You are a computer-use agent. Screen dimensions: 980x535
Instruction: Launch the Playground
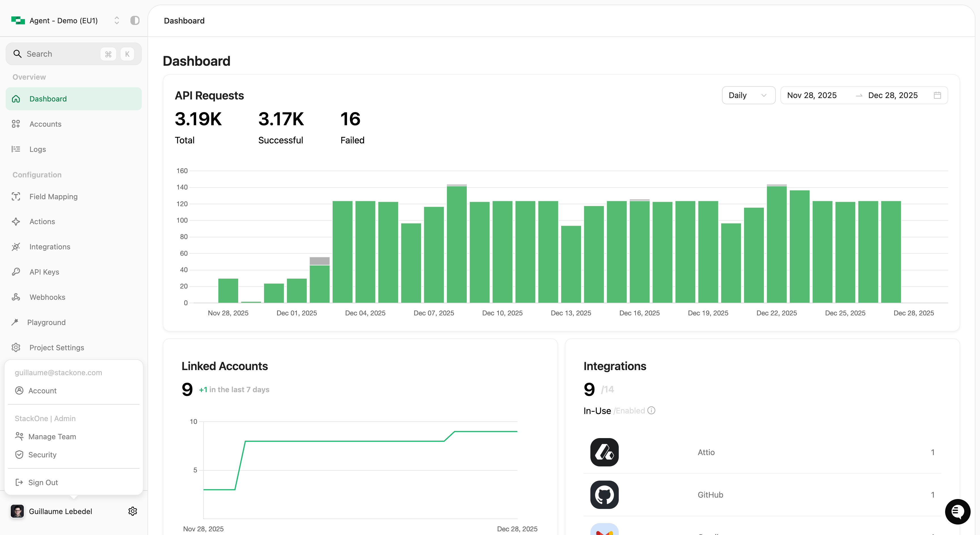[x=47, y=322]
